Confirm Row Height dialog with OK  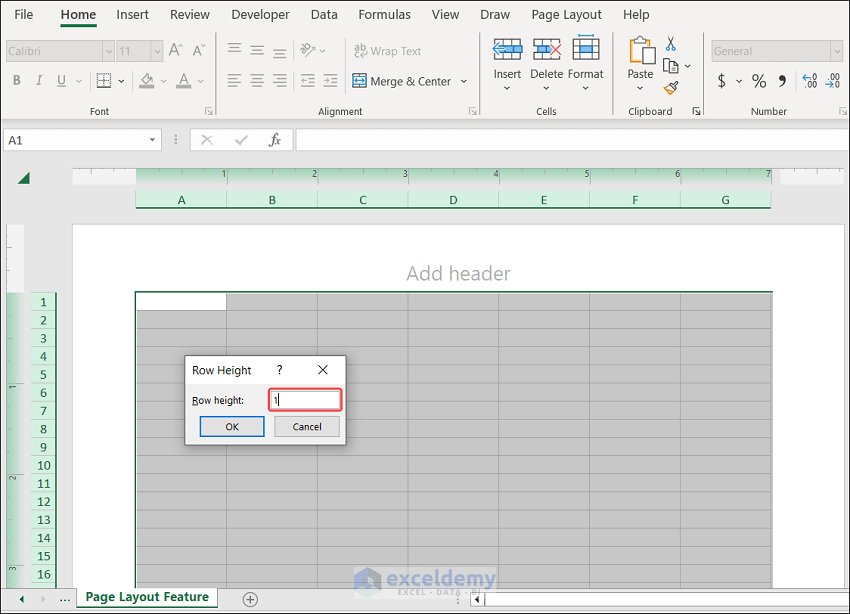click(x=232, y=426)
